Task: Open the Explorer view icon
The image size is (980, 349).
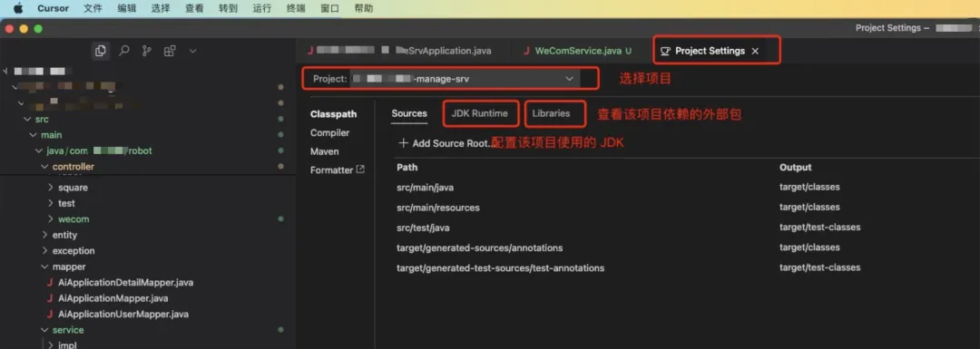Action: click(100, 51)
